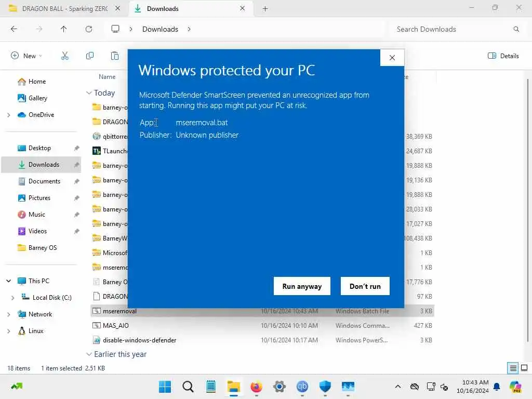Collapse the Today group
Viewport: 532px width, 399px height.
pyautogui.click(x=89, y=92)
